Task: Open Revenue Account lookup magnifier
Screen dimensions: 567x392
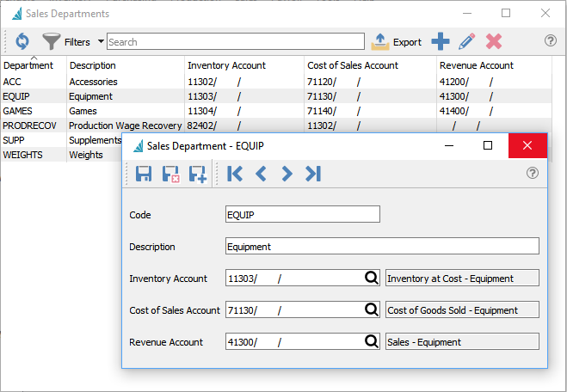Action: click(x=372, y=341)
